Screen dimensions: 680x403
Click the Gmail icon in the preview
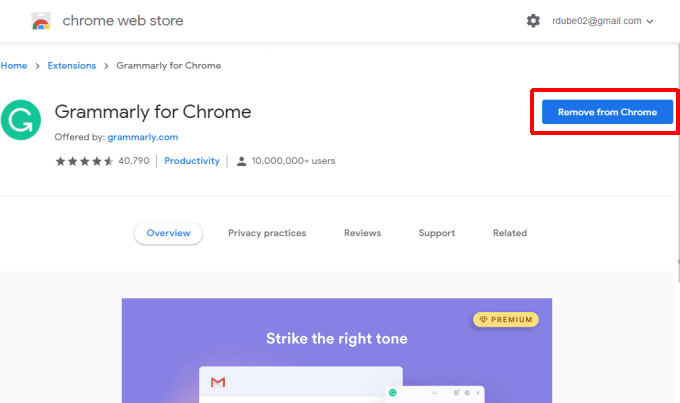click(218, 382)
